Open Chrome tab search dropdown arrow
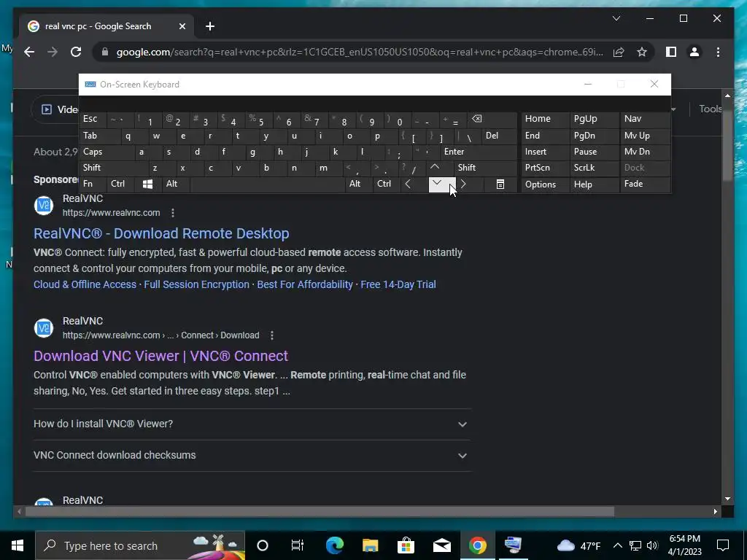Viewport: 747px width, 560px height. pyautogui.click(x=616, y=18)
